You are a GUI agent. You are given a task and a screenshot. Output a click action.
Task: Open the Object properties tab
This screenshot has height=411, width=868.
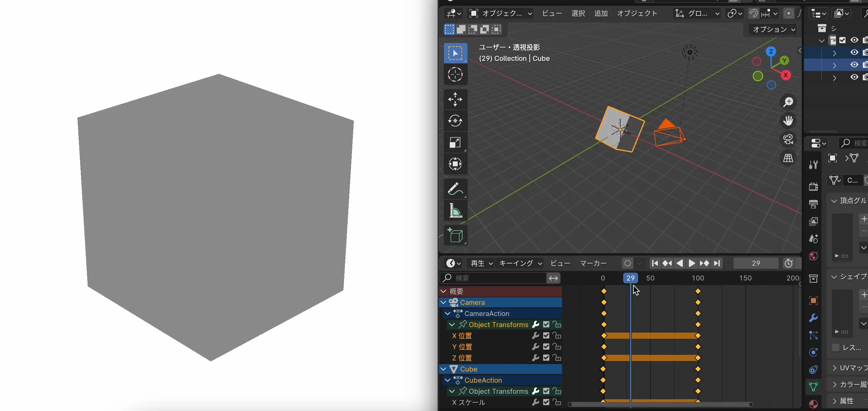pos(813,300)
